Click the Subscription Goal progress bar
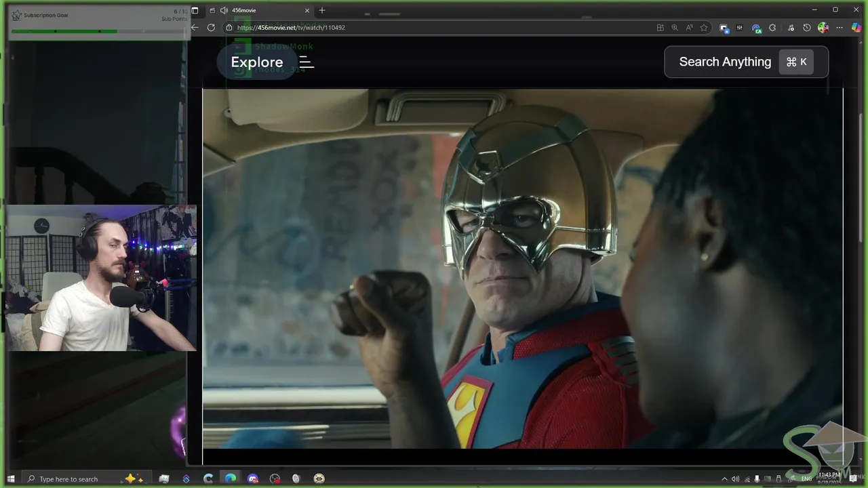This screenshot has height=488, width=868. (99, 31)
